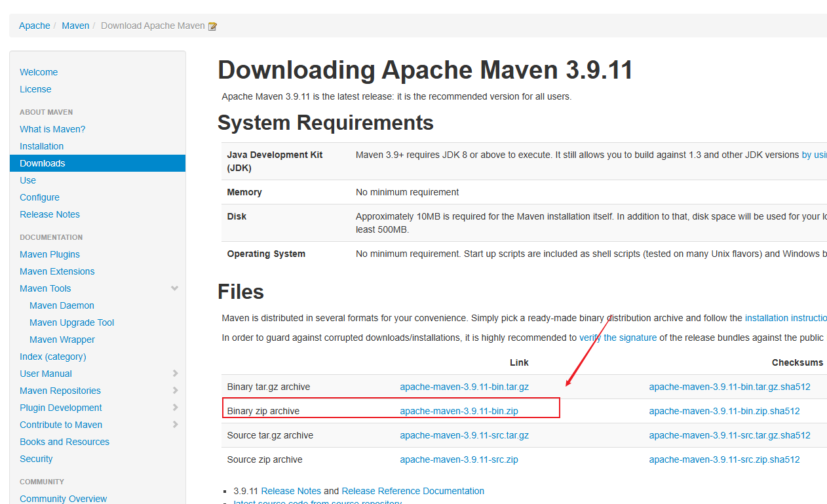Expand the User Manual arrow

[x=175, y=374]
